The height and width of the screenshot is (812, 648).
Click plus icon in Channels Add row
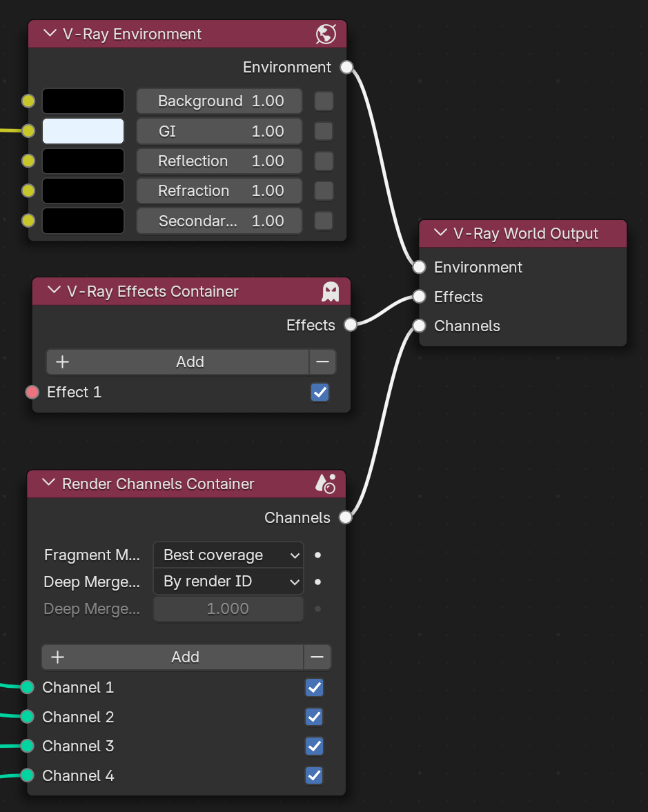(x=57, y=657)
